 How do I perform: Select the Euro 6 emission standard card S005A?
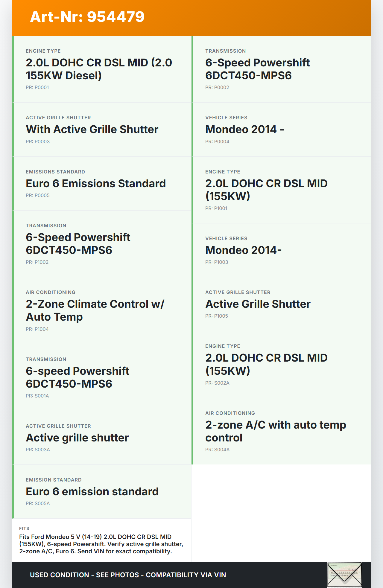point(102,491)
